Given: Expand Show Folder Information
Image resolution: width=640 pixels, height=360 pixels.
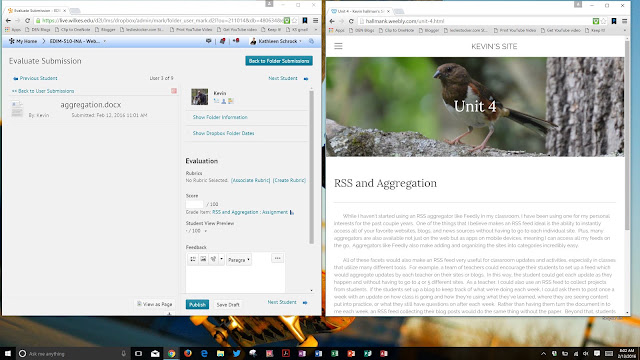Looking at the screenshot, I should click(220, 117).
